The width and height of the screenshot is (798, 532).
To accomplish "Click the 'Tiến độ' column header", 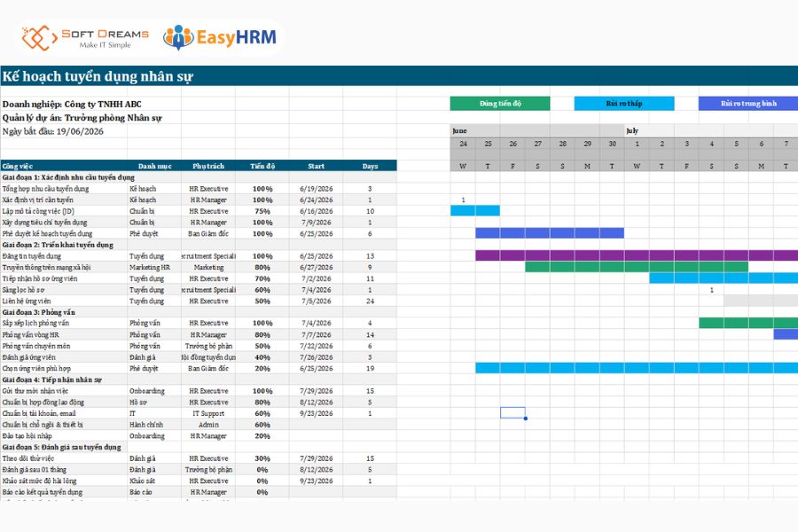I will click(262, 166).
